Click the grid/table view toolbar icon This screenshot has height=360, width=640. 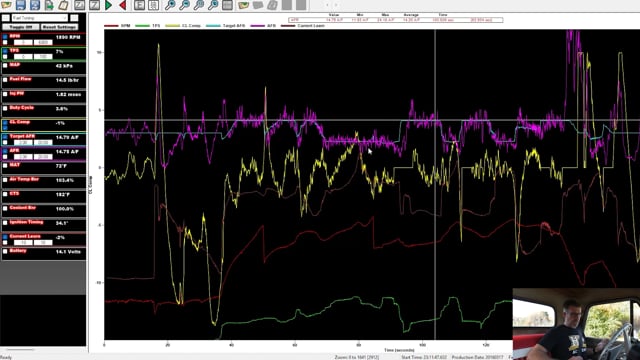click(227, 5)
